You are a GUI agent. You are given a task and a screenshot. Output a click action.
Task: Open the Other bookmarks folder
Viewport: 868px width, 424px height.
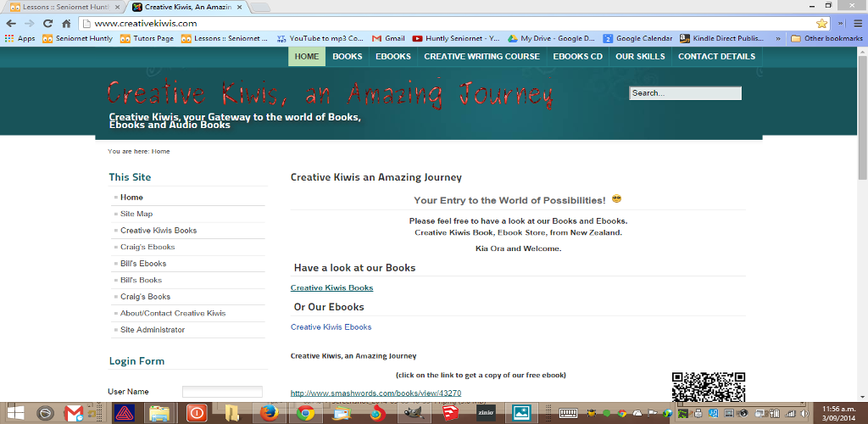tap(826, 39)
